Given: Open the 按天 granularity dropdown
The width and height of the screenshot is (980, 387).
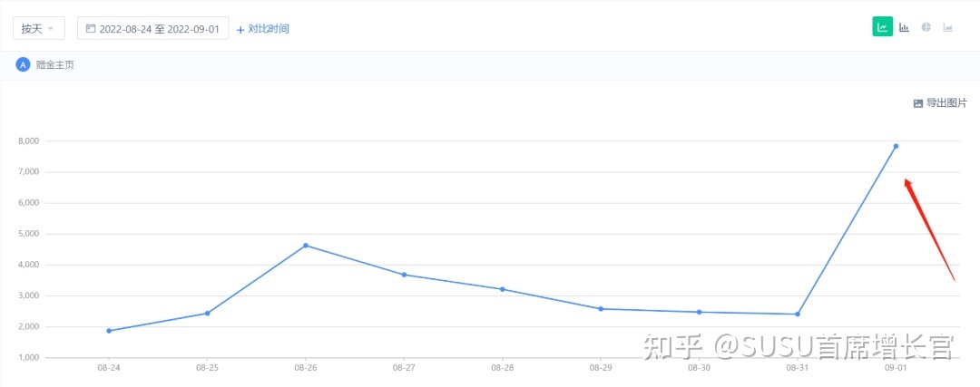Looking at the screenshot, I should (38, 28).
